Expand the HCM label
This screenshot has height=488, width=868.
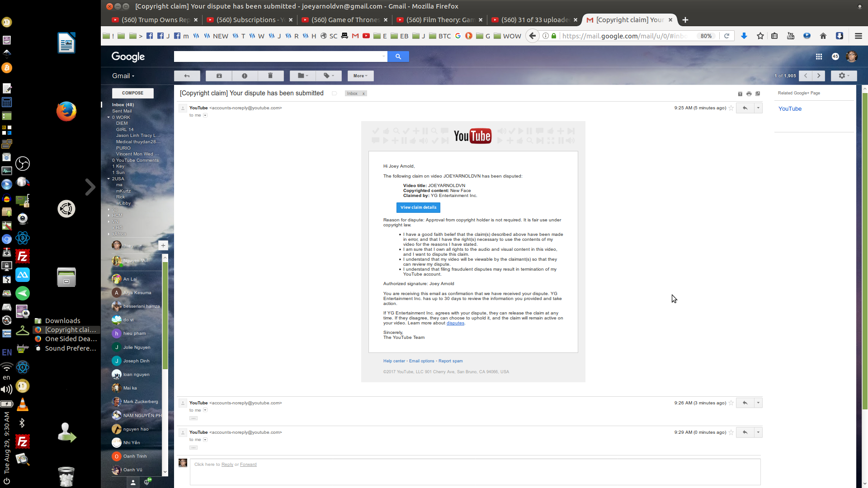(108, 216)
